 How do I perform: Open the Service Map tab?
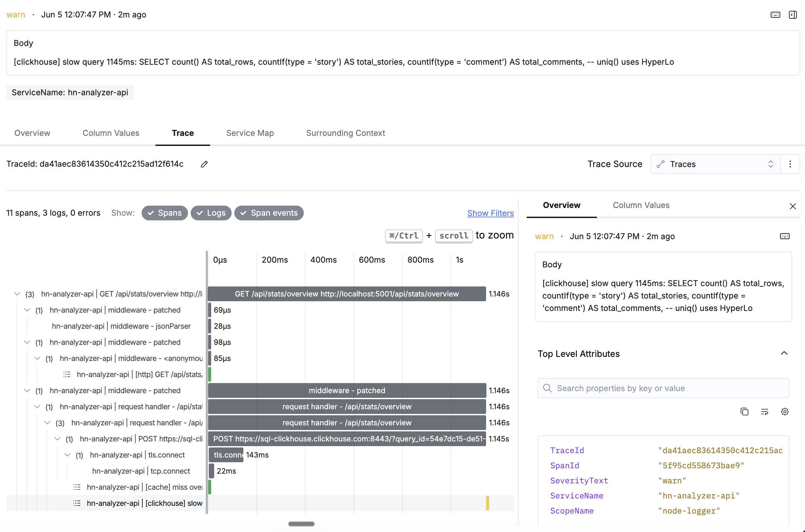click(x=250, y=133)
